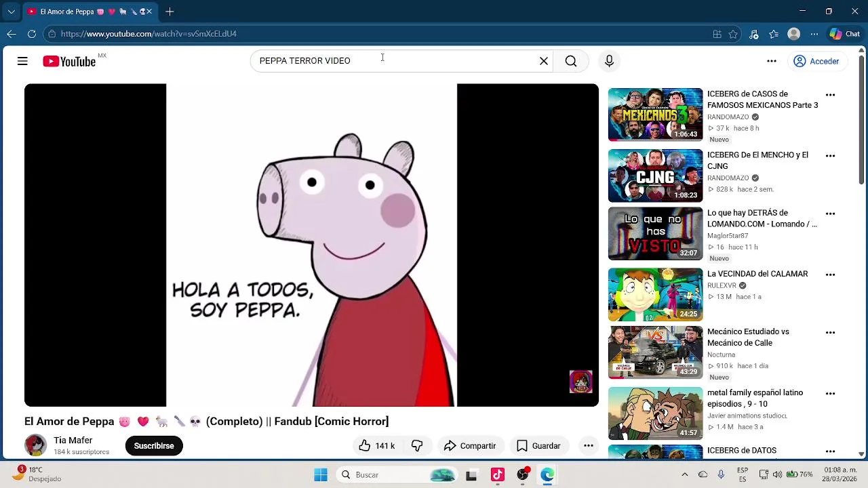Open the tab actions dropdown arrow

(11, 12)
